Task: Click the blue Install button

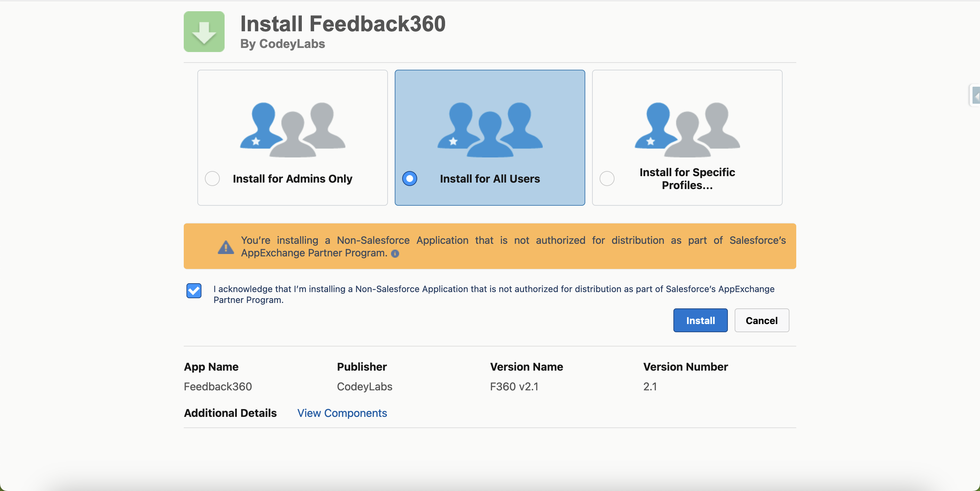Action: [x=700, y=320]
